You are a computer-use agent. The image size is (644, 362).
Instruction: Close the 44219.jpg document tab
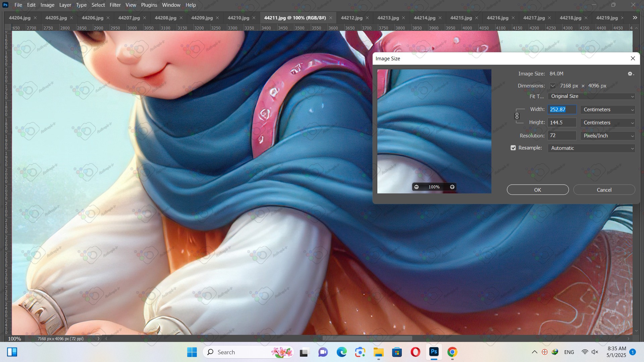pyautogui.click(x=623, y=18)
